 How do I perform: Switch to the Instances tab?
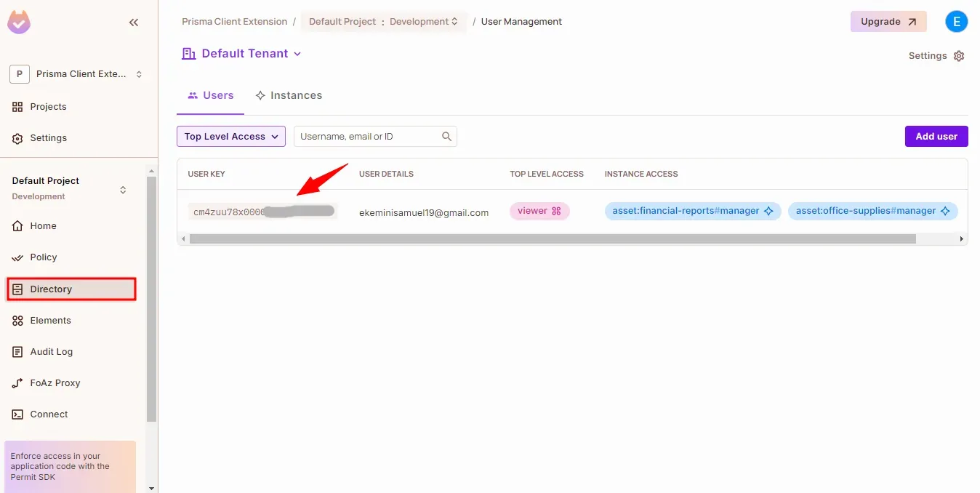coord(289,95)
